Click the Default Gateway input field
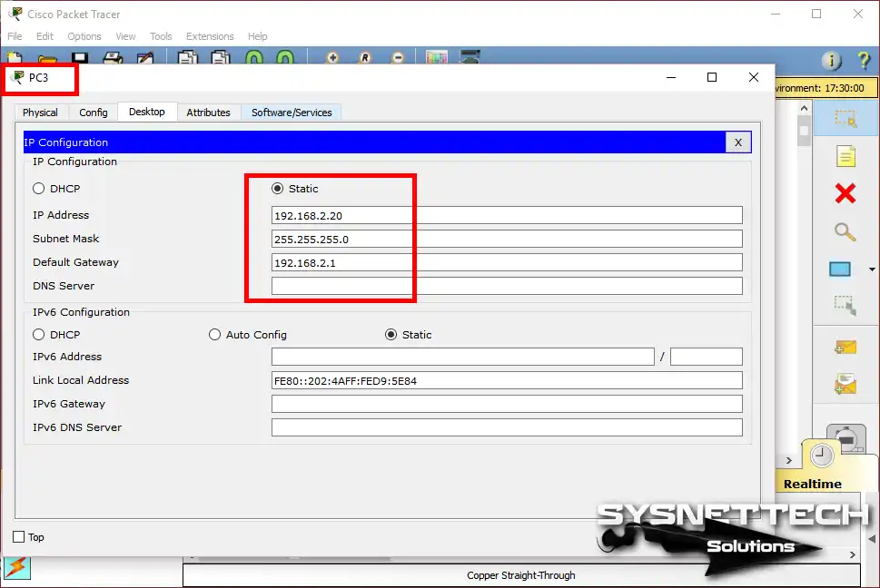This screenshot has width=880, height=588. (x=507, y=262)
